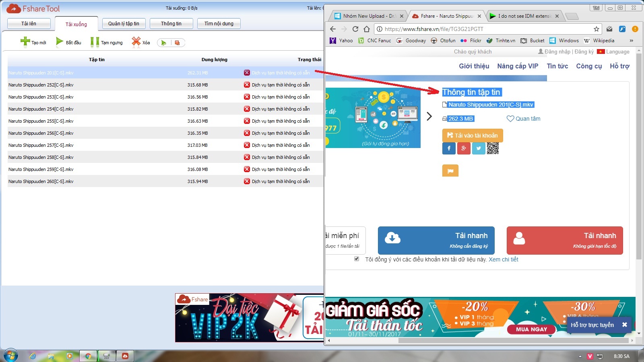
Task: Click the small green play icon in toolbar pill
Action: click(x=163, y=43)
